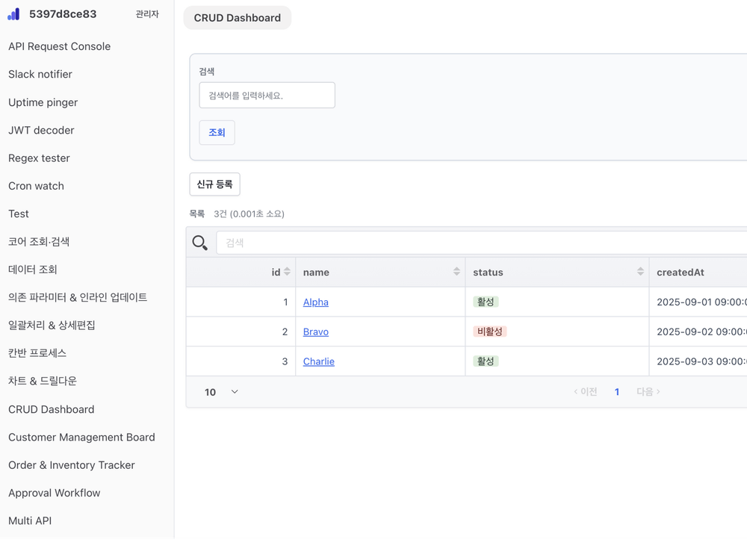Open Slack notifier in sidebar
Image resolution: width=747 pixels, height=560 pixels.
[x=40, y=74]
